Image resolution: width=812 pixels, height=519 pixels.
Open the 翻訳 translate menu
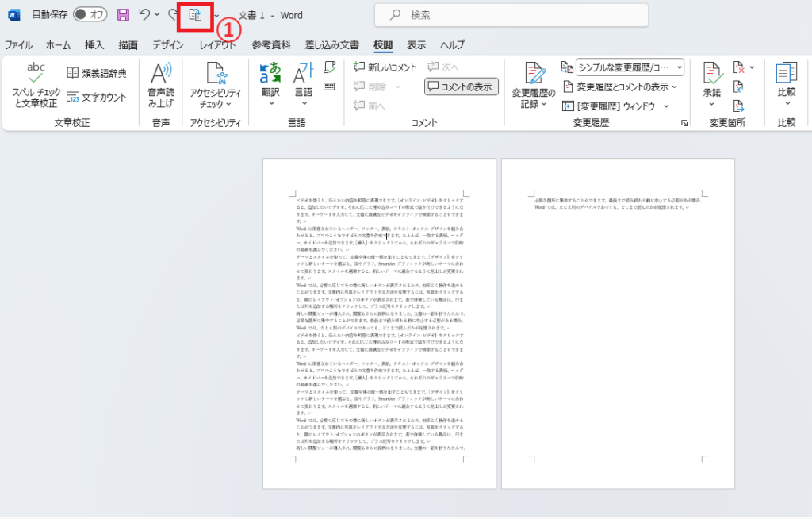pos(270,85)
